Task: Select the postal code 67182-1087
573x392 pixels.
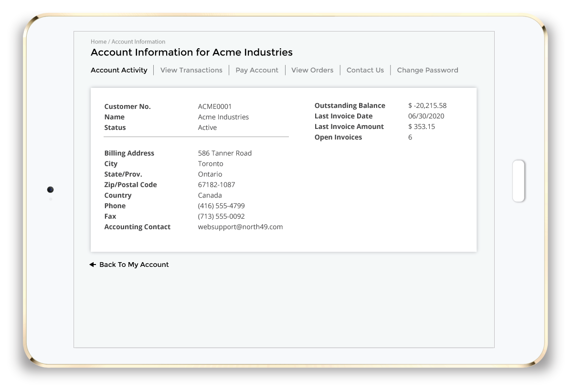Action: (x=217, y=185)
